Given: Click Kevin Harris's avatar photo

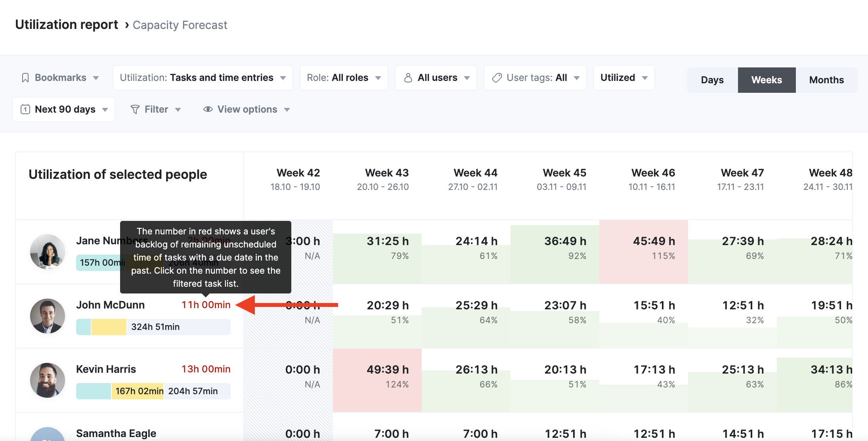Looking at the screenshot, I should point(48,380).
